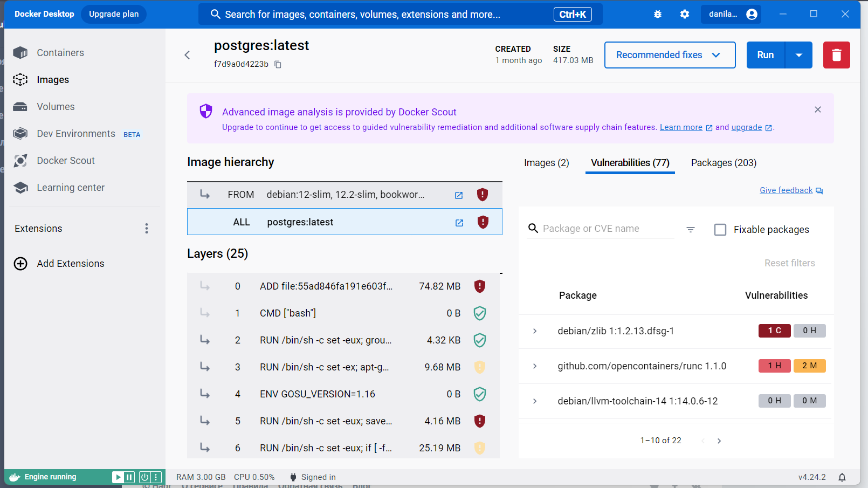Expand the debian/llvm-toolchain-14 row
Image resolution: width=868 pixels, height=488 pixels.
535,401
